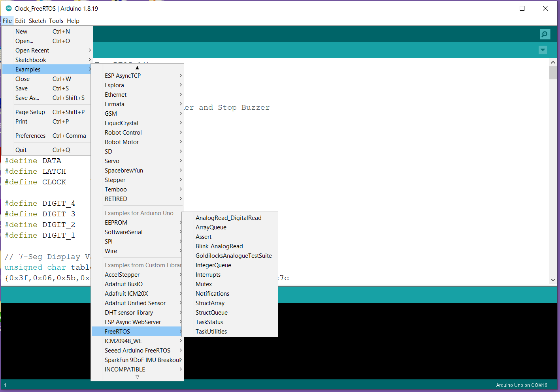Open Stepper examples submenu
560x392 pixels.
pos(138,180)
